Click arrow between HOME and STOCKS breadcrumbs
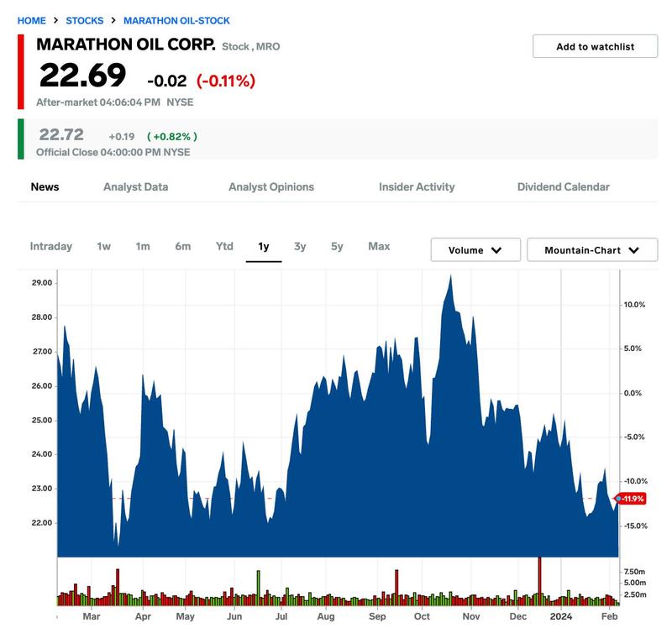672x628 pixels. click(55, 20)
